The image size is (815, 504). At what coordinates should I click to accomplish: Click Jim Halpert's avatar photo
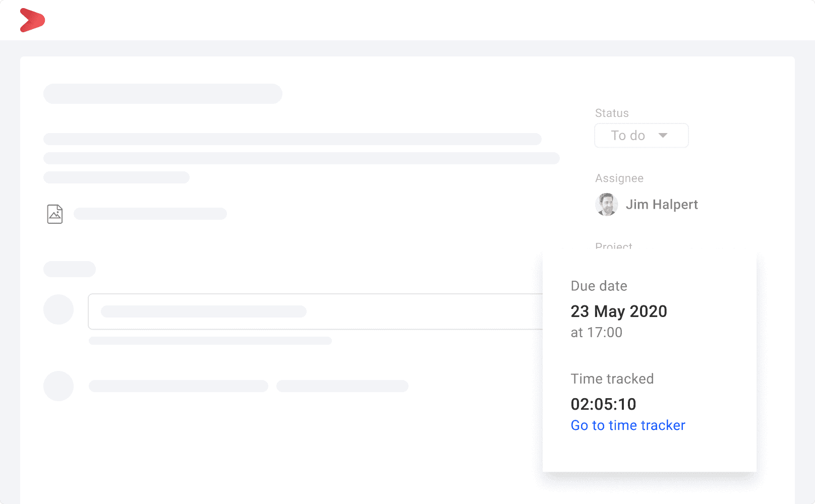[x=606, y=205]
